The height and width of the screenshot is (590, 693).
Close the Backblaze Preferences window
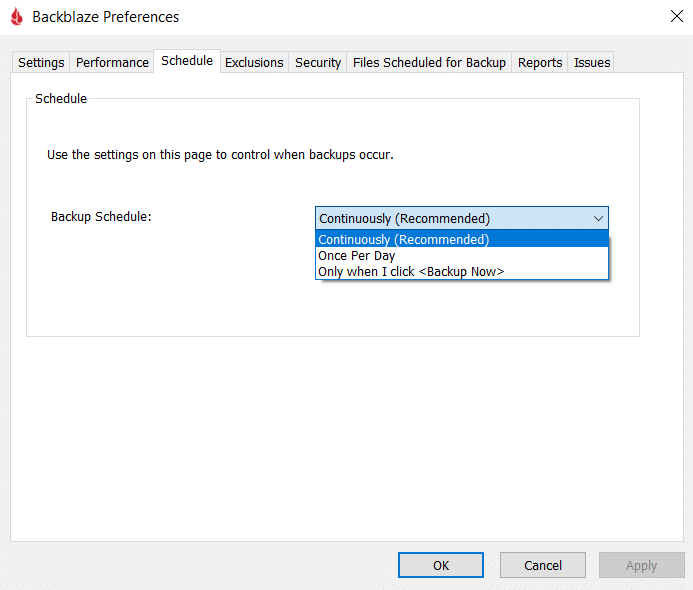click(676, 16)
